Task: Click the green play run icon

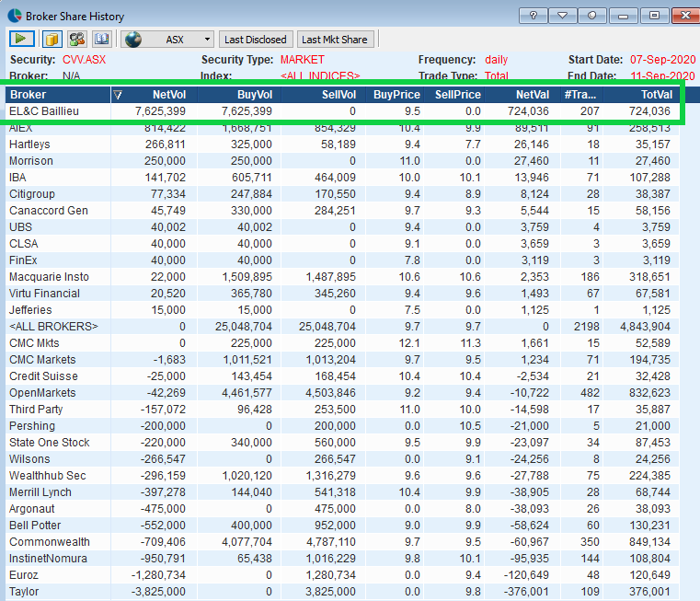Action: click(21, 40)
